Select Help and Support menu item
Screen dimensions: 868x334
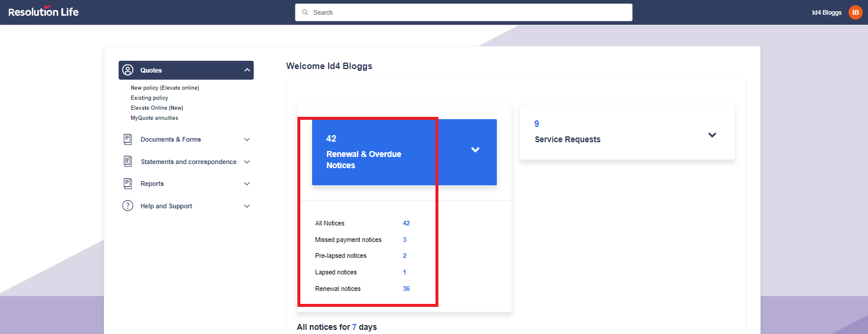[166, 207]
